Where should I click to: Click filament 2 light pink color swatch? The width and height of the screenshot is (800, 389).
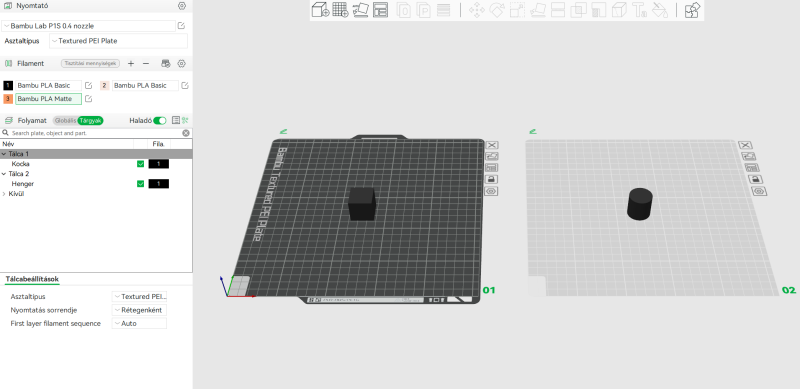pos(105,85)
